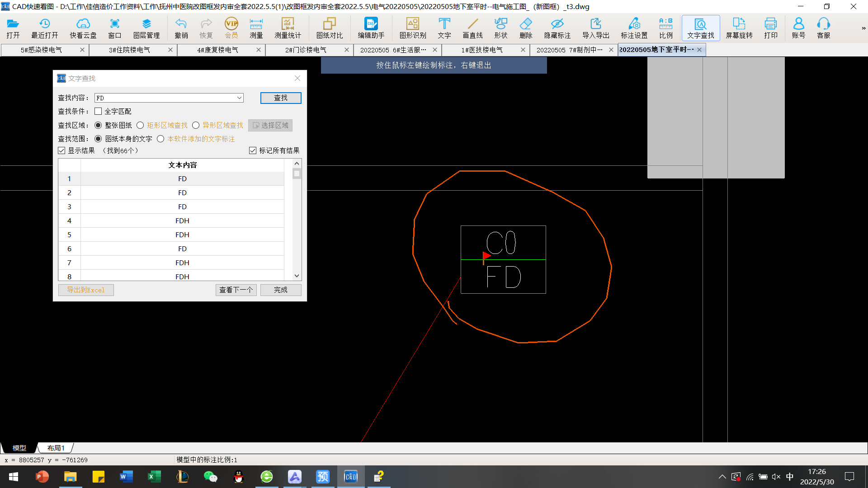Image resolution: width=868 pixels, height=488 pixels.
Task: Select result row 4 FDH
Action: [x=171, y=221]
